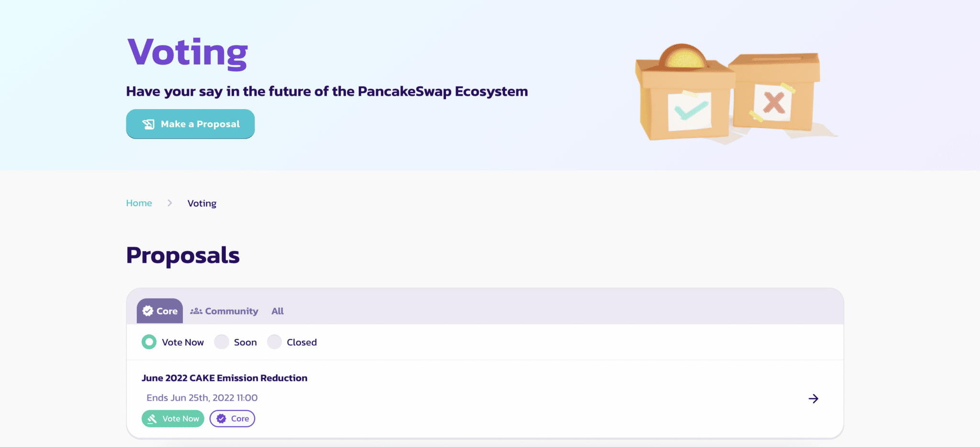Click the Make a Proposal button
Image resolution: width=980 pixels, height=447 pixels.
(190, 123)
